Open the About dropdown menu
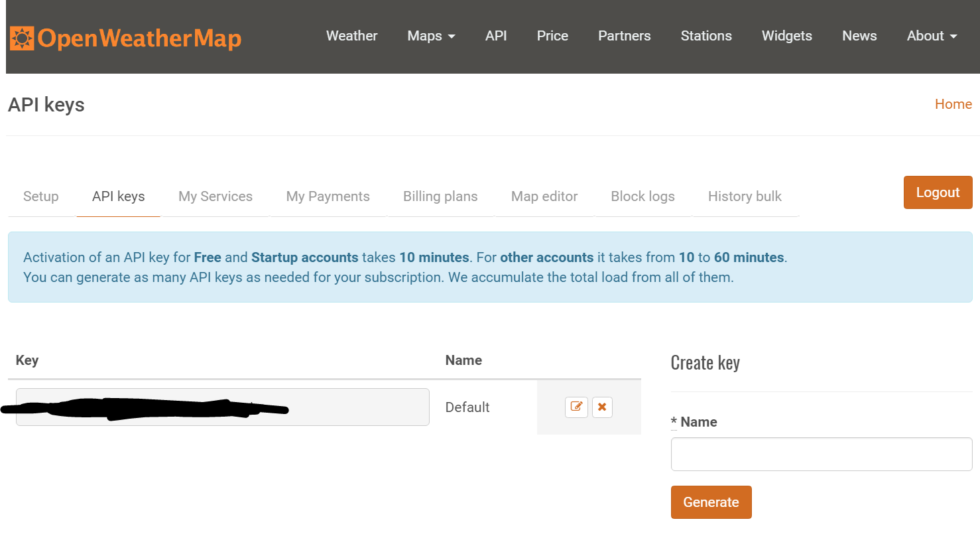The image size is (980, 556). pos(932,36)
